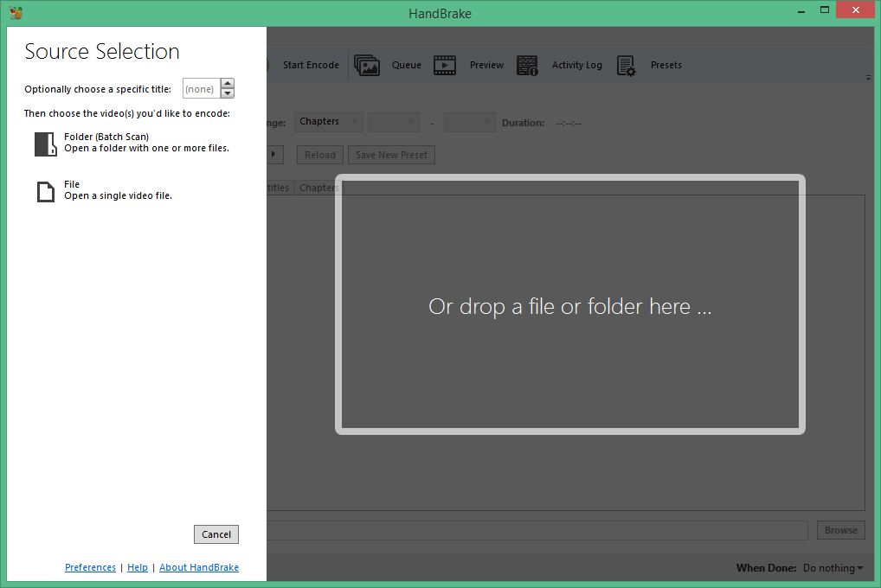
Task: Maximize the HandBrake window
Action: point(824,10)
